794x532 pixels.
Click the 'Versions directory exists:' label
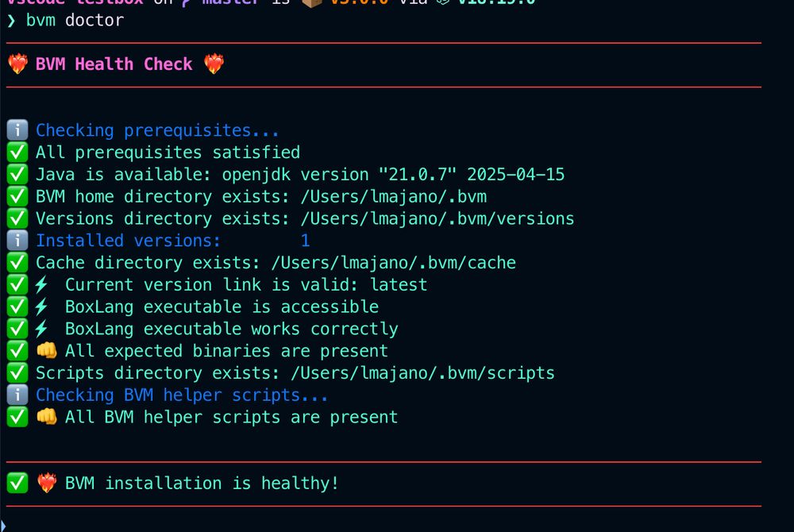point(163,218)
